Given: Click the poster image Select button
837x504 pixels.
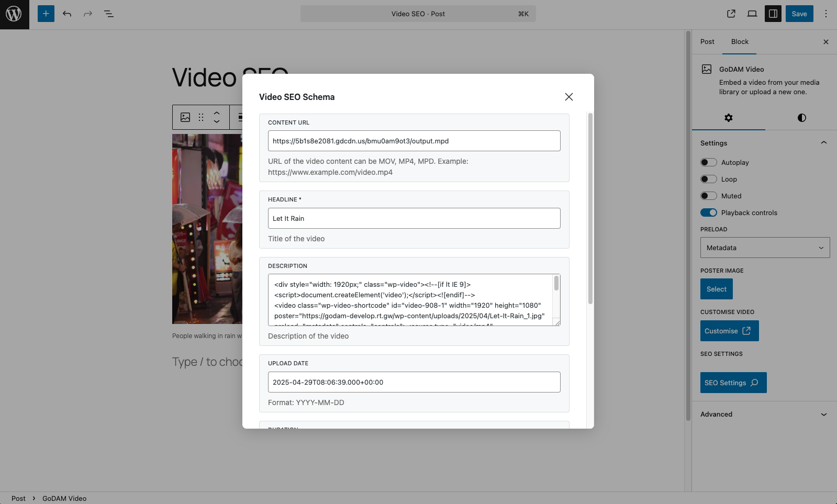Looking at the screenshot, I should (717, 289).
